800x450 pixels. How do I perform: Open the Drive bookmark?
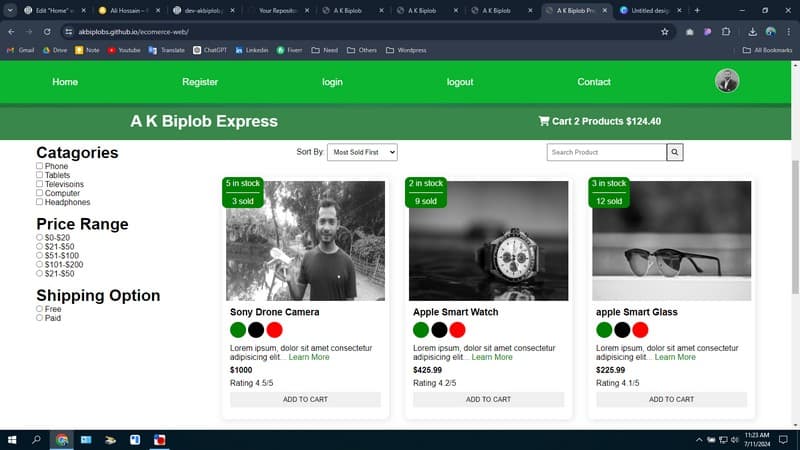click(x=55, y=50)
